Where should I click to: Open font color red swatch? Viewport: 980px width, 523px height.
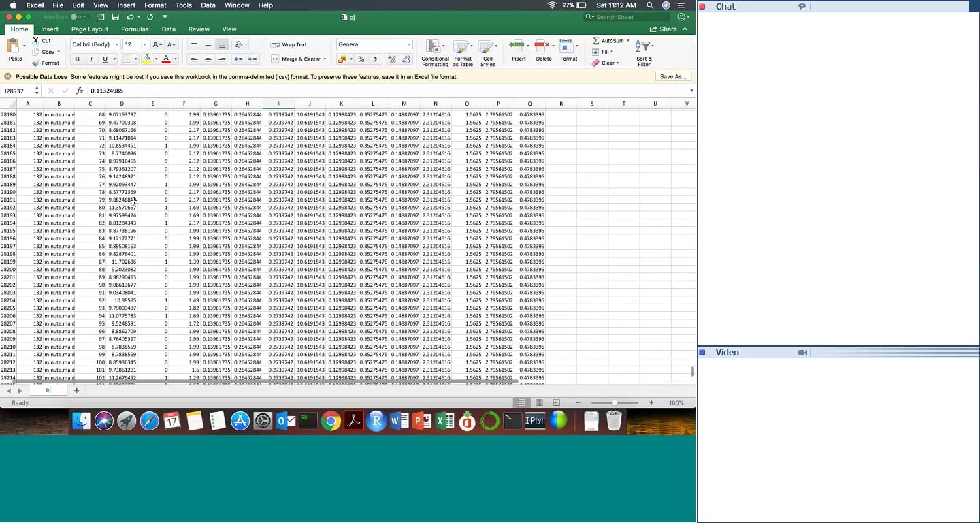click(x=166, y=59)
